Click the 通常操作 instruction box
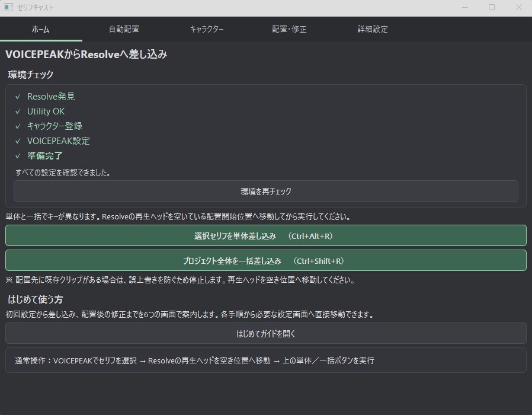This screenshot has width=532, height=415. [x=266, y=360]
